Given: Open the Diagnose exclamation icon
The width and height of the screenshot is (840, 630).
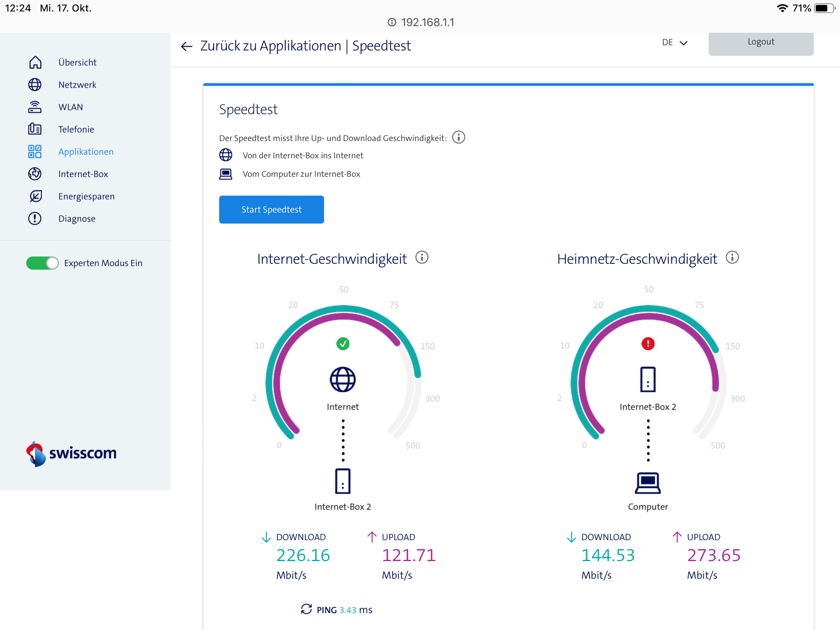Looking at the screenshot, I should pos(35,218).
